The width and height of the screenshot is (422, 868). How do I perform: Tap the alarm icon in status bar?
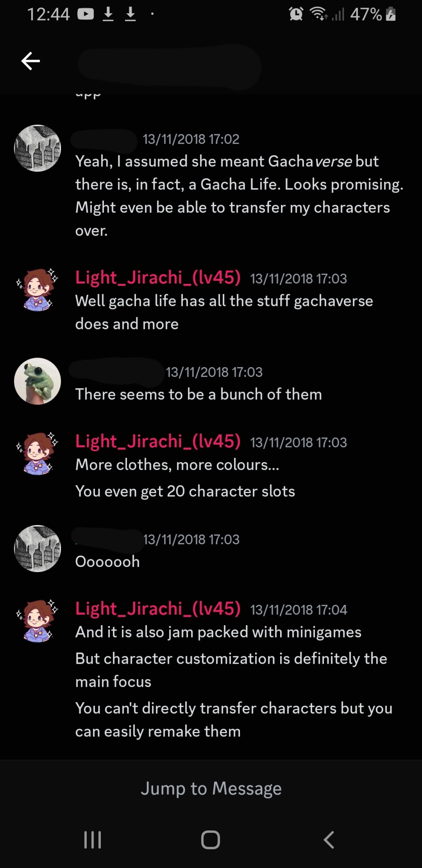pyautogui.click(x=296, y=14)
